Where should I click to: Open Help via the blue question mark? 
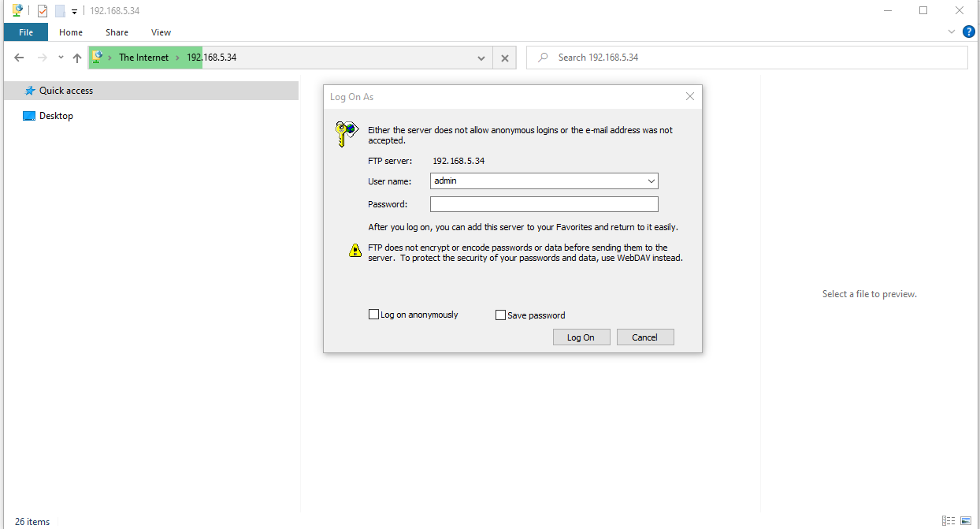coord(969,32)
